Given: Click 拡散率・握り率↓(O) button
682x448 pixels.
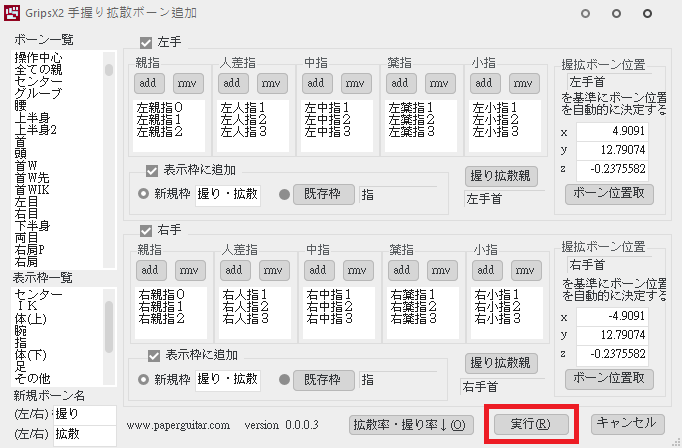Looking at the screenshot, I should tap(411, 425).
